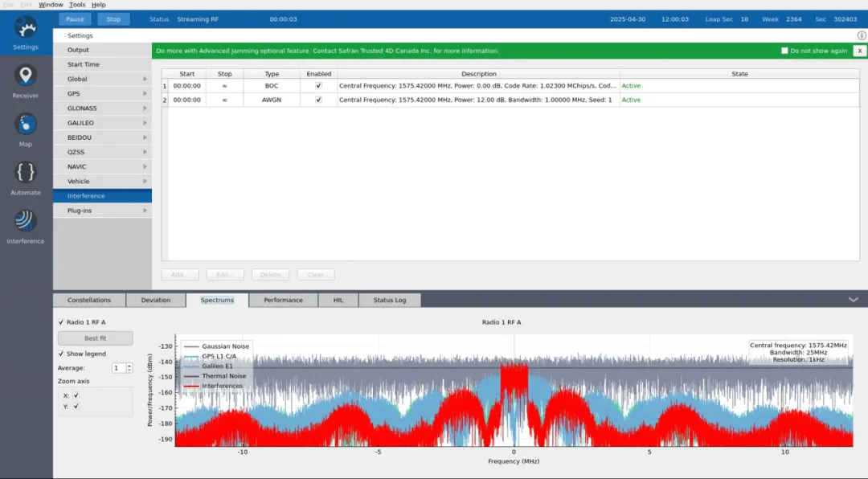
Task: Expand the Vehicle settings submenu
Action: [x=102, y=181]
